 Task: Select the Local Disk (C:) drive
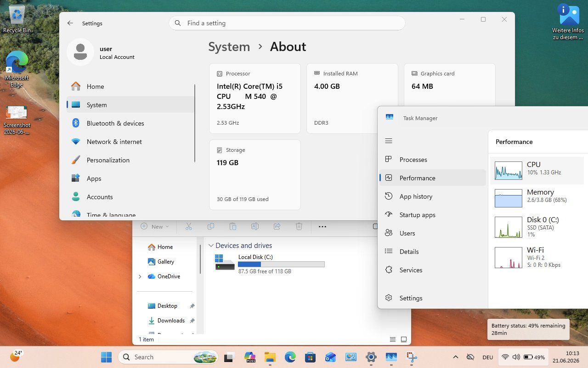(270, 264)
